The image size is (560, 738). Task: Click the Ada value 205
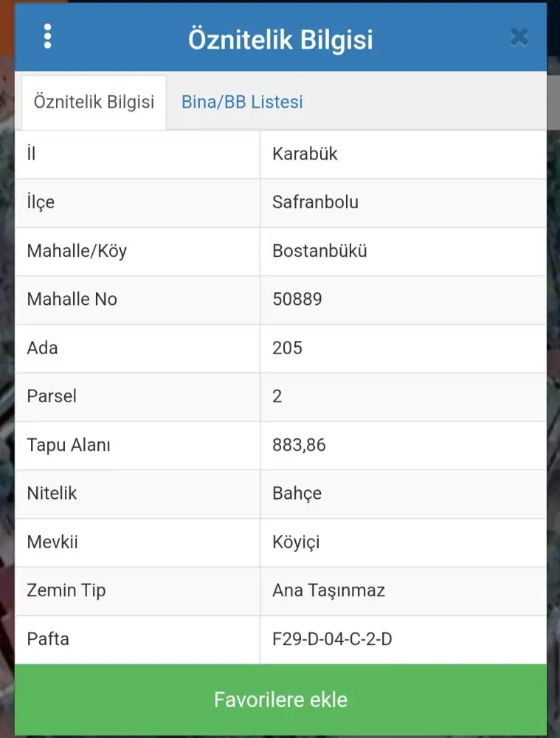[287, 348]
